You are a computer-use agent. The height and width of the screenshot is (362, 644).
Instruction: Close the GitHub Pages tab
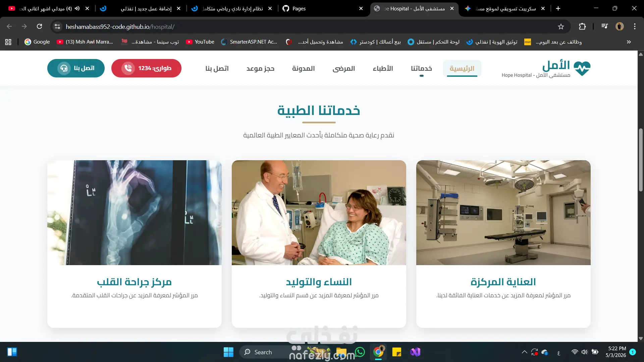pos(361,8)
